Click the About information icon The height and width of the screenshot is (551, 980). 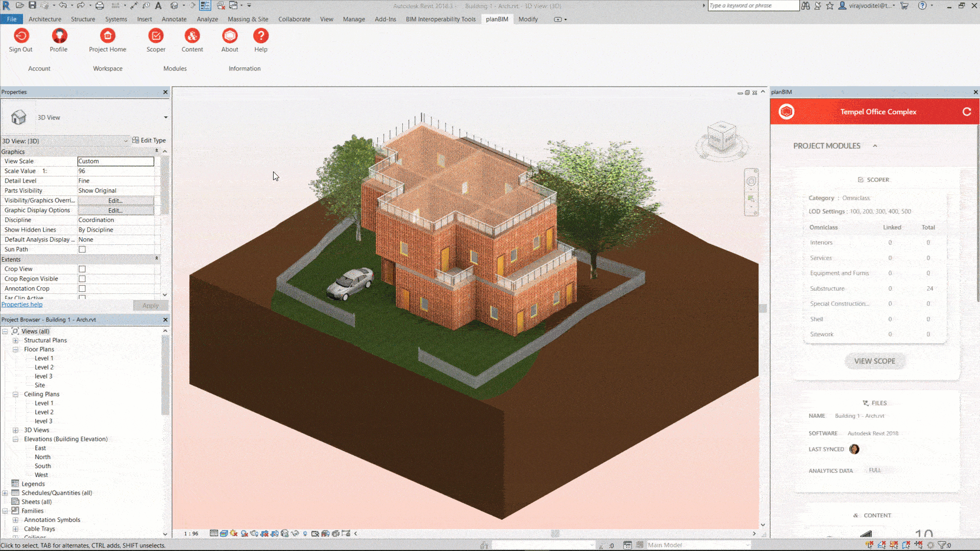[230, 36]
